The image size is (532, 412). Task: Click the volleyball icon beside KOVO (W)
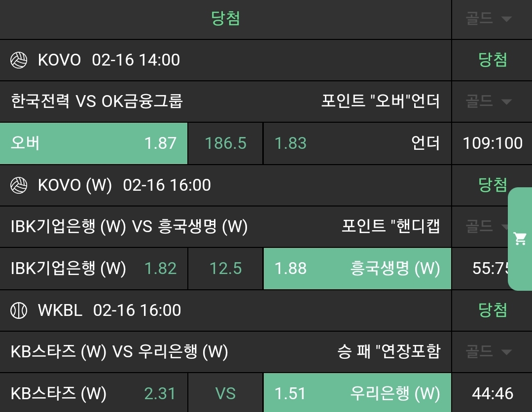pos(19,185)
